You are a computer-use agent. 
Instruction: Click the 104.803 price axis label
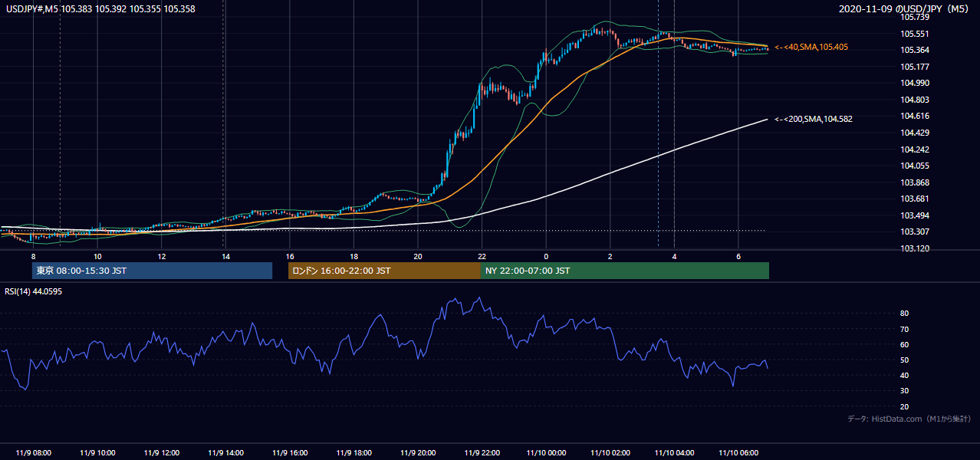(915, 100)
